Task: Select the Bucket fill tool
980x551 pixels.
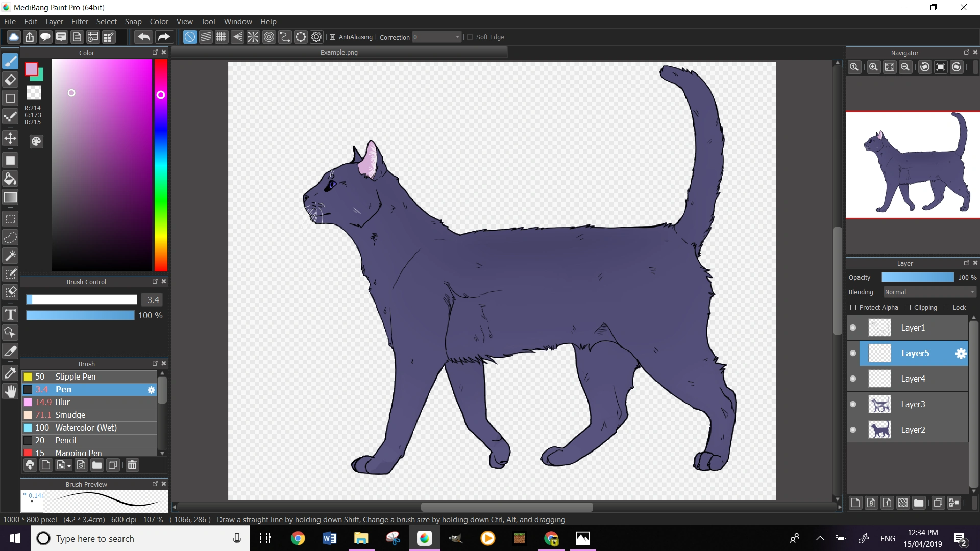Action: (x=10, y=179)
